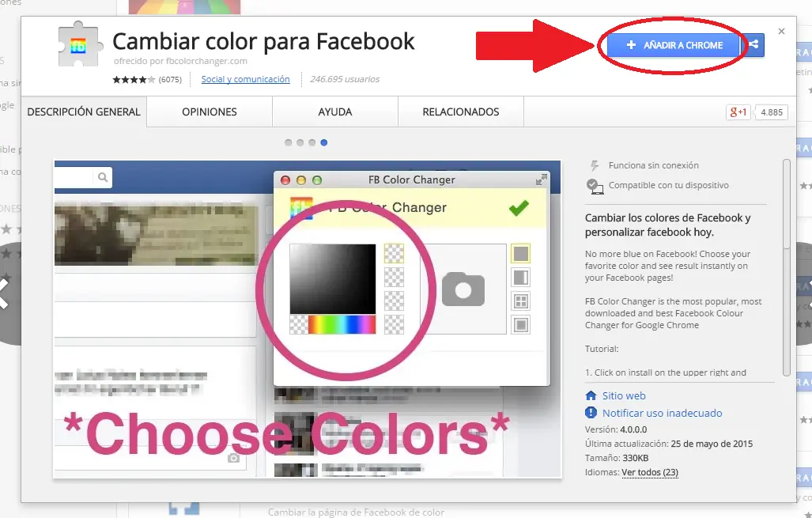Close the extension details dialog
This screenshot has width=812, height=518.
(781, 32)
